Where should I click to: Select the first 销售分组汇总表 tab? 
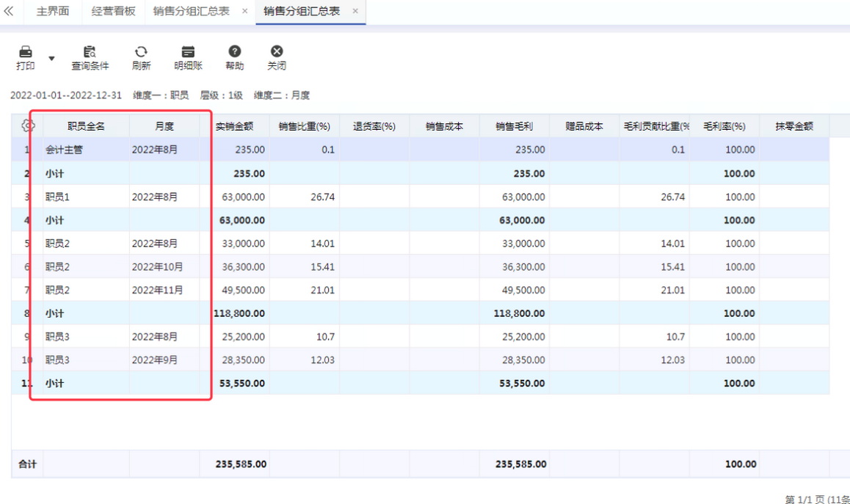[191, 12]
